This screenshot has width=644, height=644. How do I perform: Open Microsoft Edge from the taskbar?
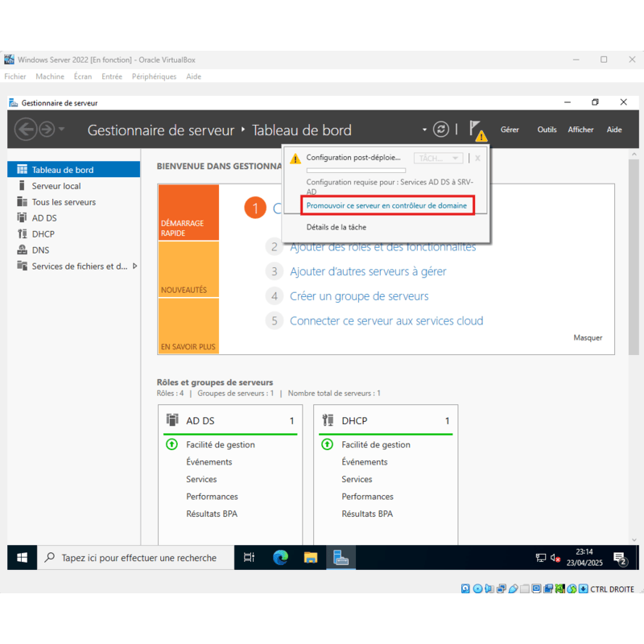click(280, 558)
